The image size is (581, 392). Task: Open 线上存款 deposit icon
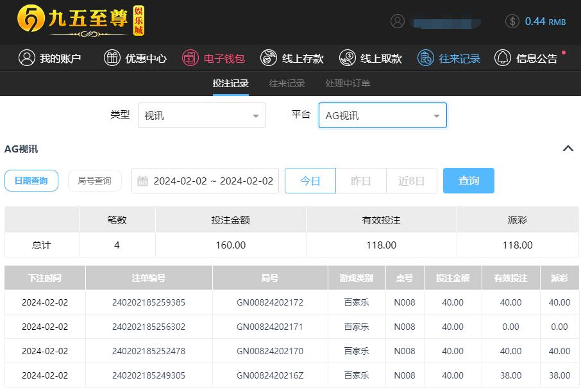coord(268,58)
